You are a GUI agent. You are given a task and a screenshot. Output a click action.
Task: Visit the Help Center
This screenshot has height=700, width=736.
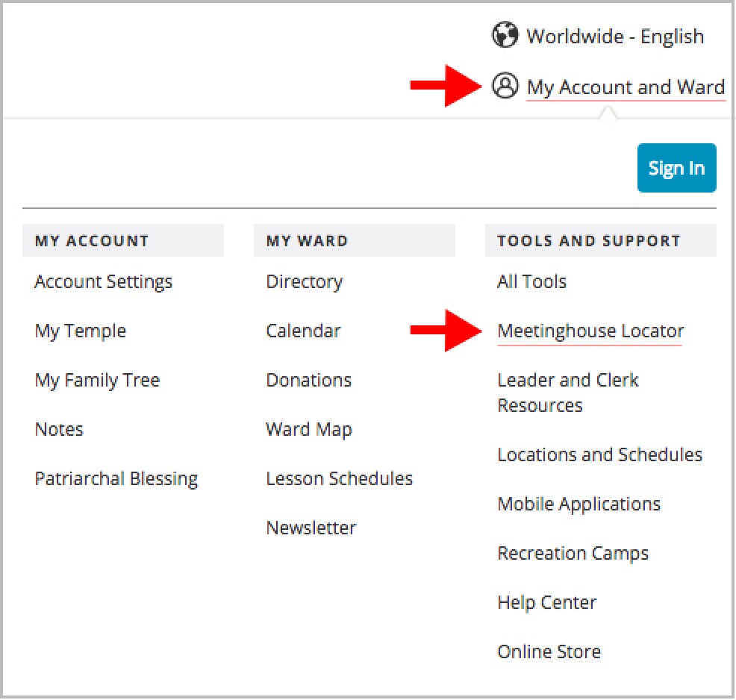click(546, 602)
